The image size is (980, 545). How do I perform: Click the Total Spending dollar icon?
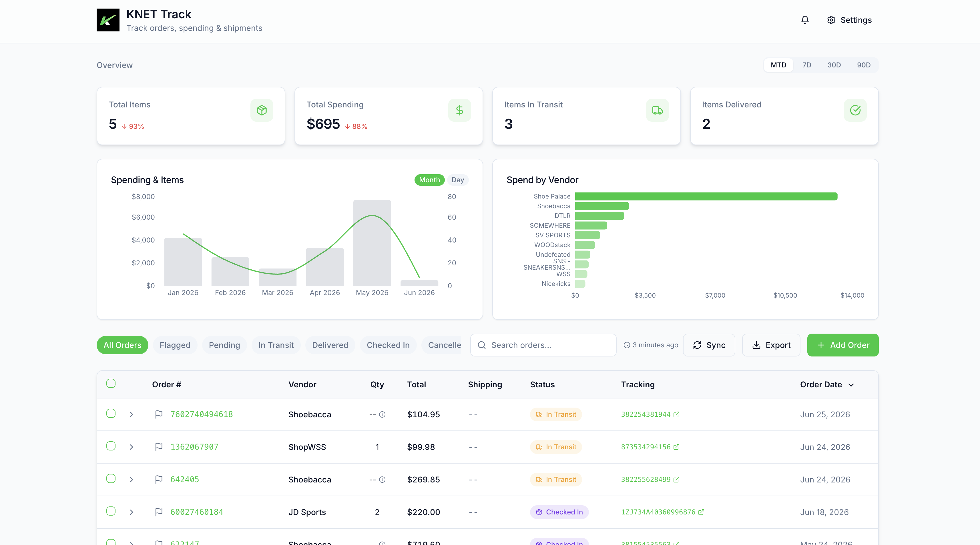pos(460,110)
